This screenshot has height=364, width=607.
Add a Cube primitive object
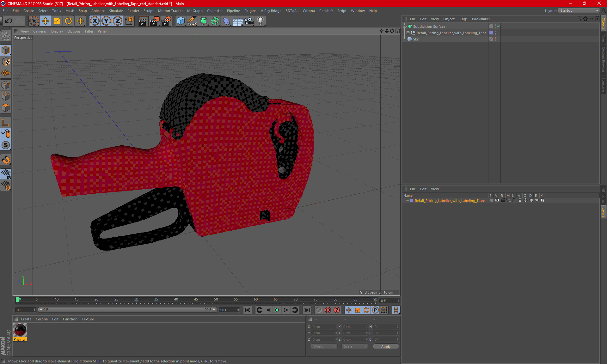point(181,21)
